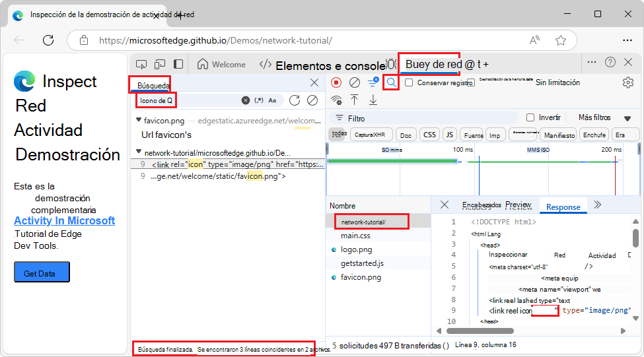The width and height of the screenshot is (644, 357).
Task: Click horizontal scrollbar of response pane
Action: click(480, 331)
